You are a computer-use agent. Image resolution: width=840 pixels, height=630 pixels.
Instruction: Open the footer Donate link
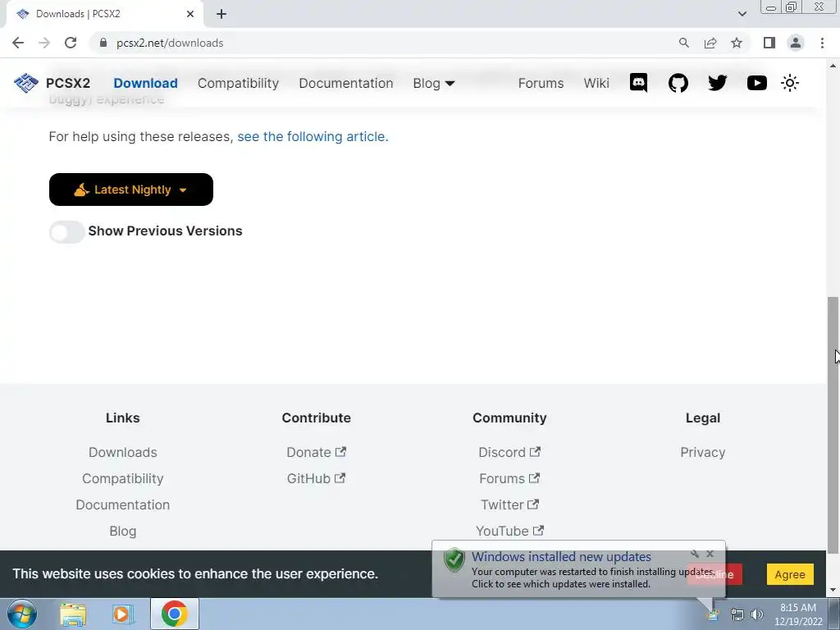316,452
